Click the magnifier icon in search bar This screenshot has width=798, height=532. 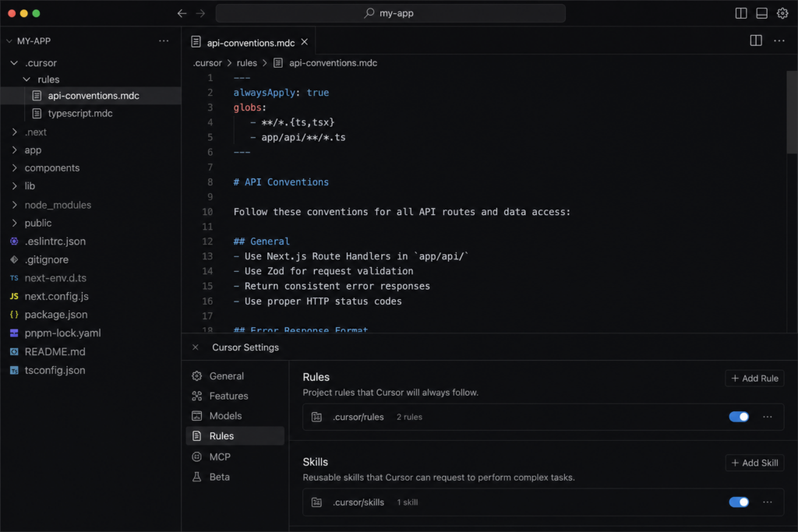(x=369, y=13)
